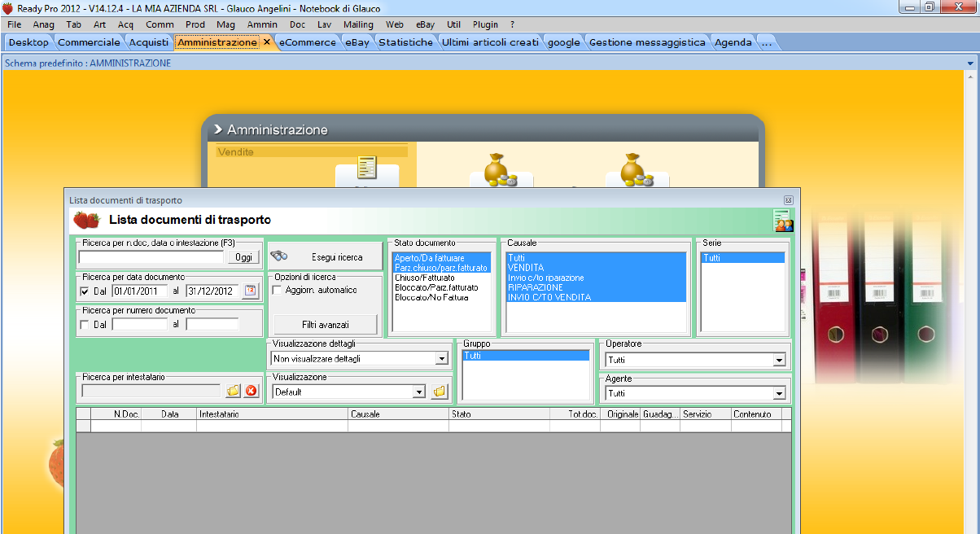Open the Mag menu in menu bar
Image resolution: width=980 pixels, height=534 pixels.
click(x=225, y=24)
